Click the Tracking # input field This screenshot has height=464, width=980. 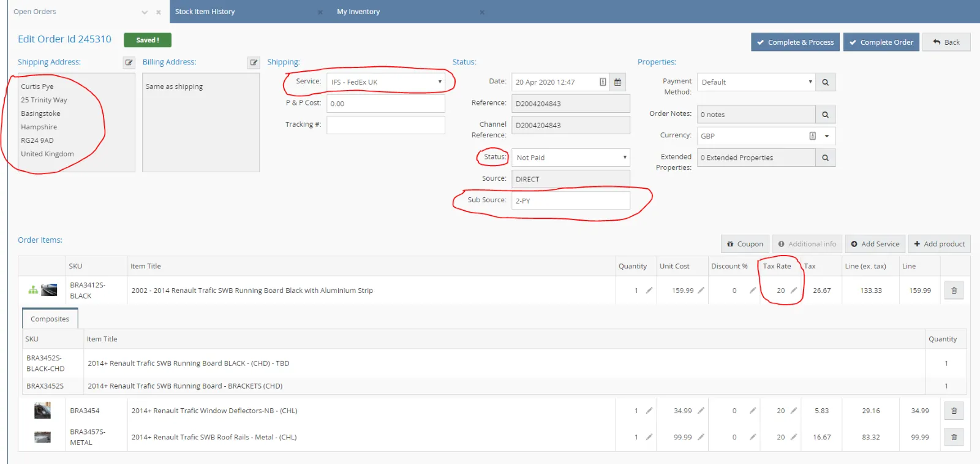point(386,125)
